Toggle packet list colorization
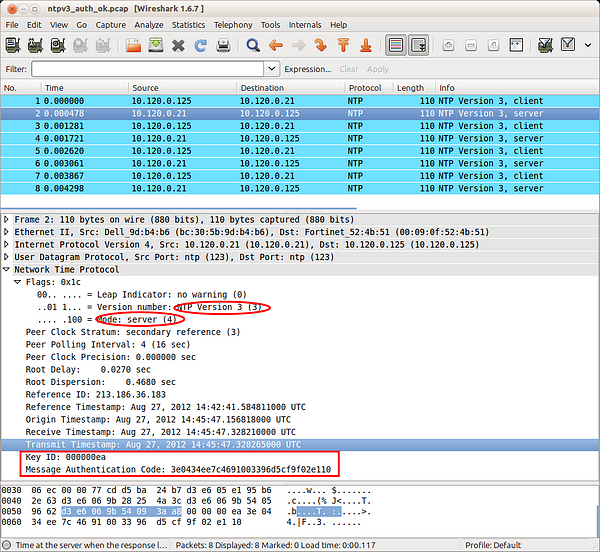 pos(396,45)
